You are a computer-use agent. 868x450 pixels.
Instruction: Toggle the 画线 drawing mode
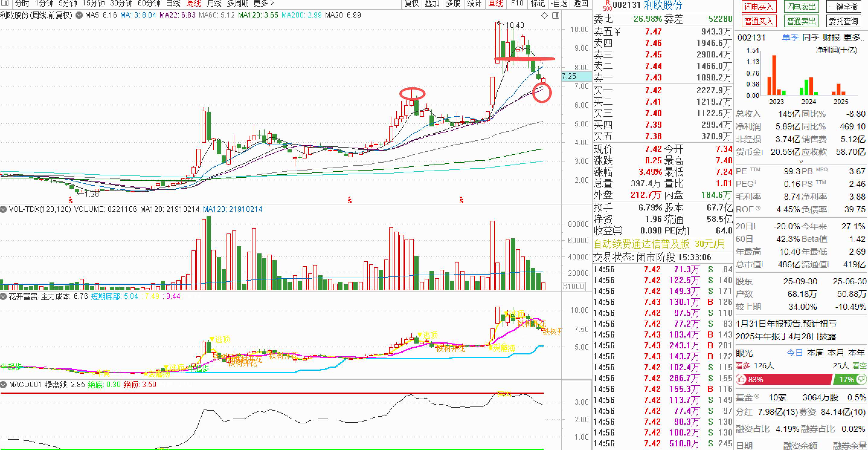coord(495,3)
